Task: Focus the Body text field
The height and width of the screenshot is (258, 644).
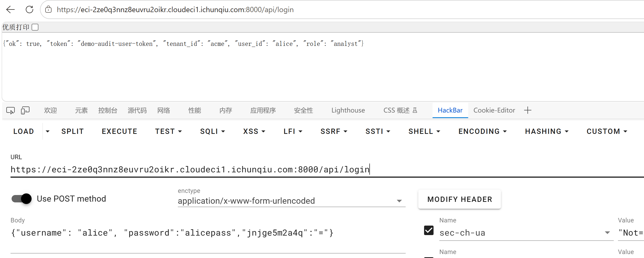Action: pos(208,233)
